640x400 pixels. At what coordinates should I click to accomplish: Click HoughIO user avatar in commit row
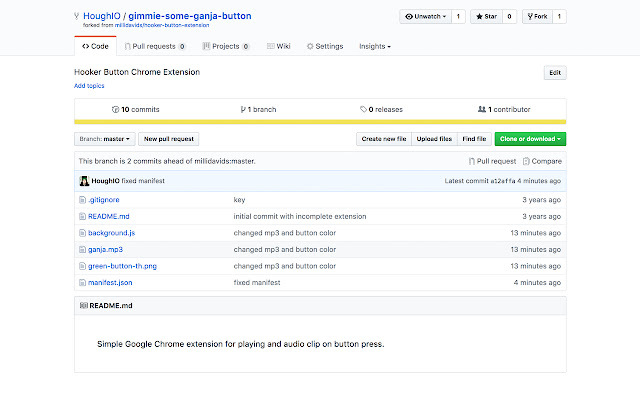[84, 181]
